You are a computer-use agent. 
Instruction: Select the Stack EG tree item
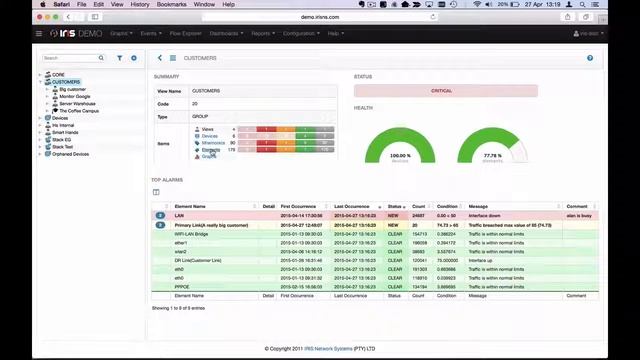pyautogui.click(x=61, y=140)
